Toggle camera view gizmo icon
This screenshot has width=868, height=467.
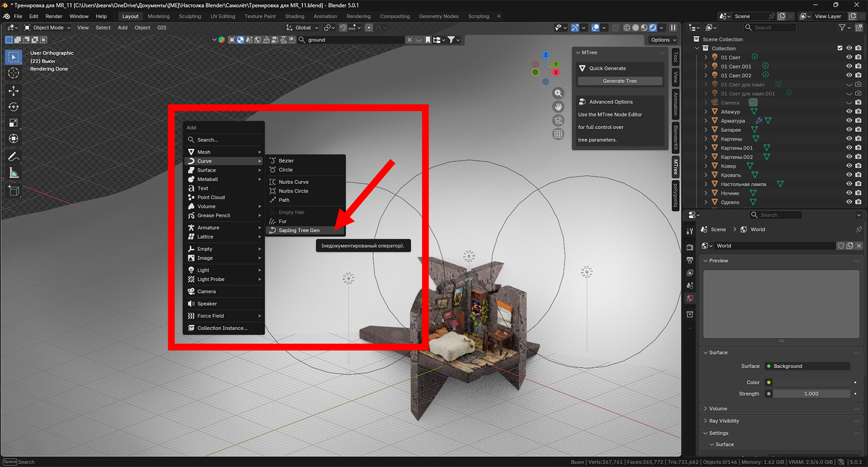[558, 121]
